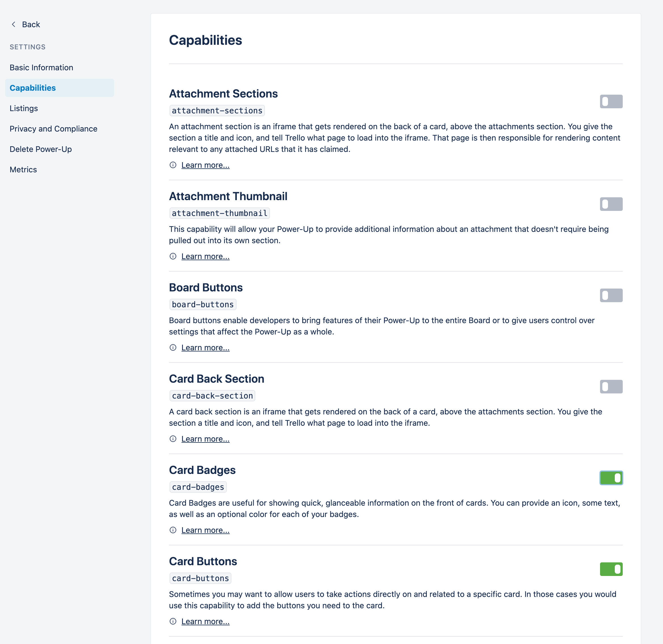Toggle on Card Back Section capability

[611, 387]
